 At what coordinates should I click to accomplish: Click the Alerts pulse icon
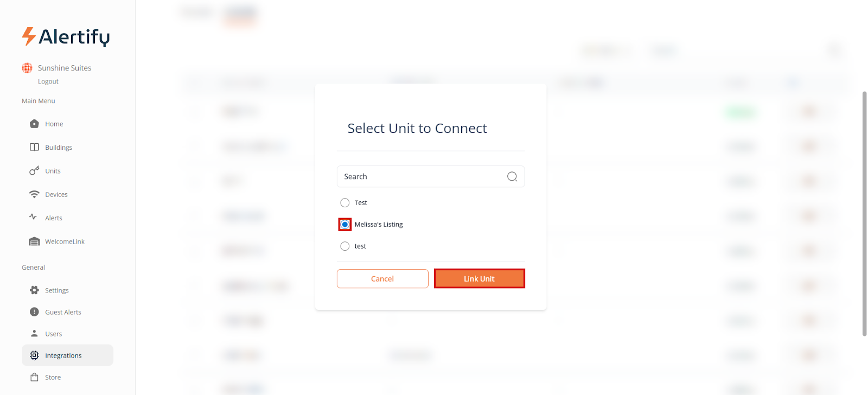click(x=33, y=217)
